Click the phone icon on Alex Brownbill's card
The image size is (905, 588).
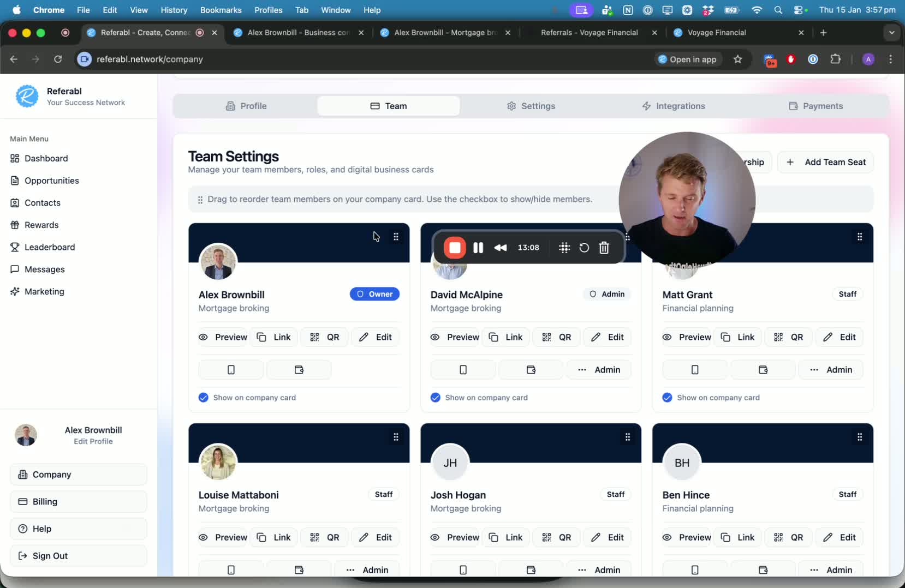coord(231,370)
